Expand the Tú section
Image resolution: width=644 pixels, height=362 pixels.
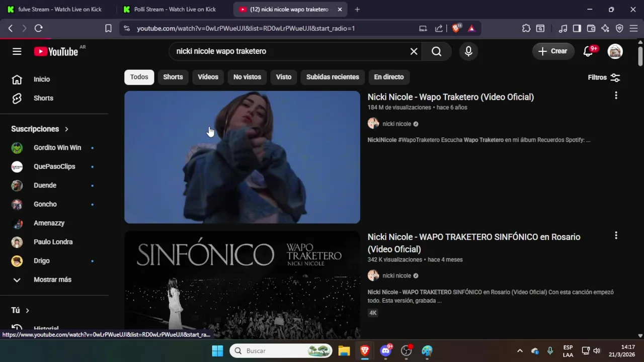tap(21, 311)
